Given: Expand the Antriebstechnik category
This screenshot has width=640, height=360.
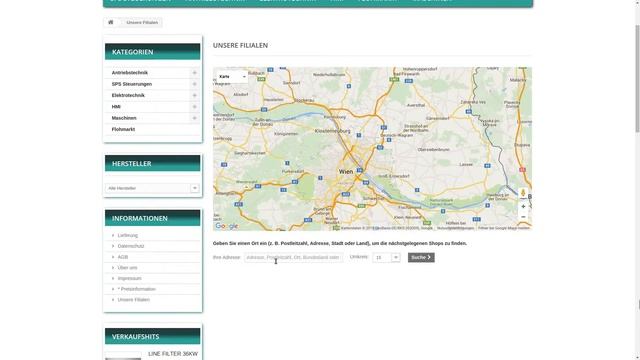Looking at the screenshot, I should 194,73.
